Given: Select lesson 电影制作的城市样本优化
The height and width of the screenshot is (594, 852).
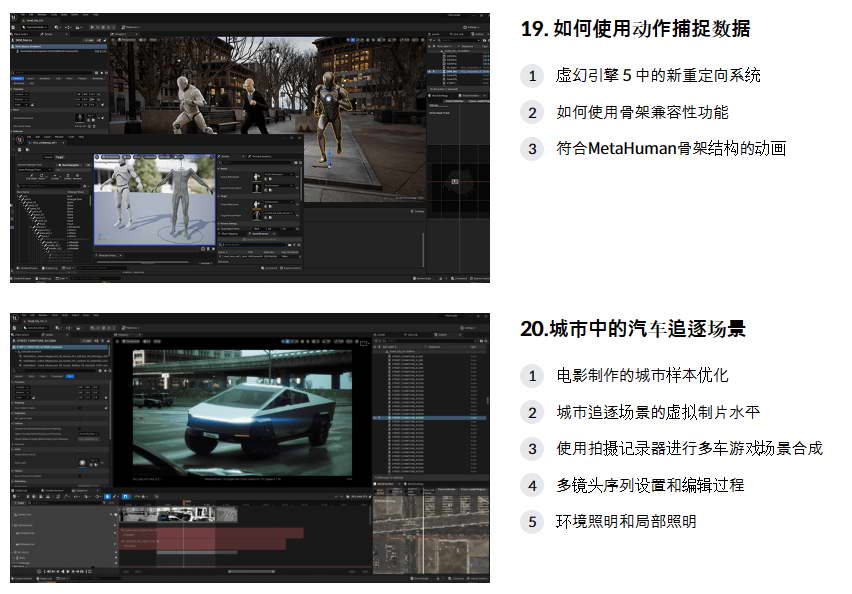Looking at the screenshot, I should pyautogui.click(x=642, y=375).
